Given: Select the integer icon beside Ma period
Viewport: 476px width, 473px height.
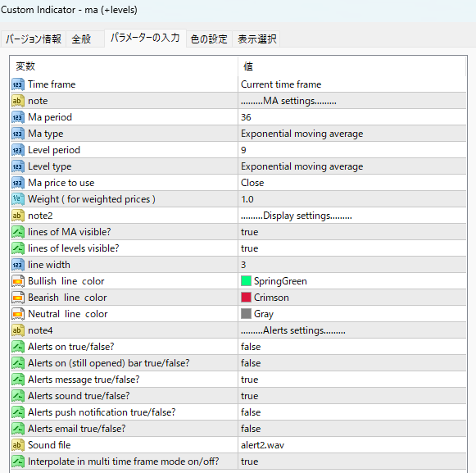Looking at the screenshot, I should click(x=17, y=117).
